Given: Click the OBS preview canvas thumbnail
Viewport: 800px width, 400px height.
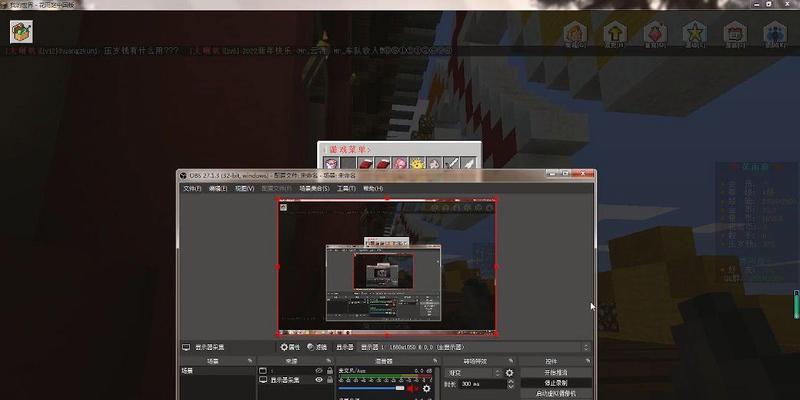Looking at the screenshot, I should point(387,266).
